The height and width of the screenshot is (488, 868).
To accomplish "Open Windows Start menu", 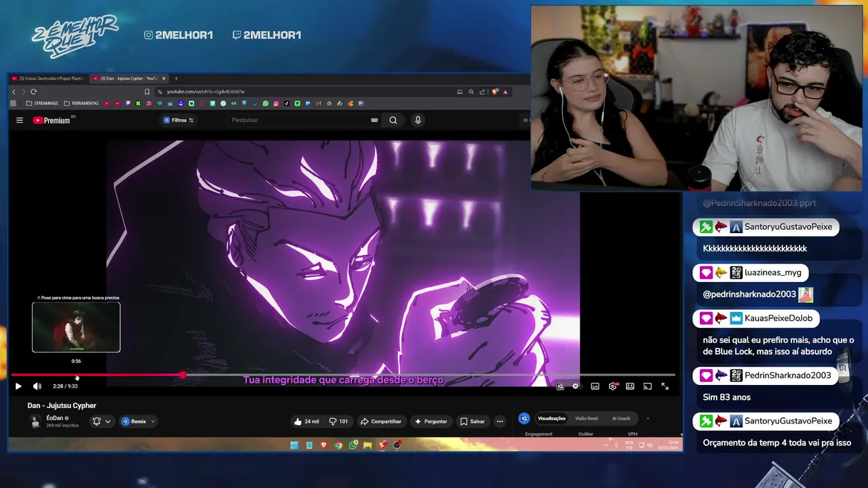I will [x=294, y=445].
